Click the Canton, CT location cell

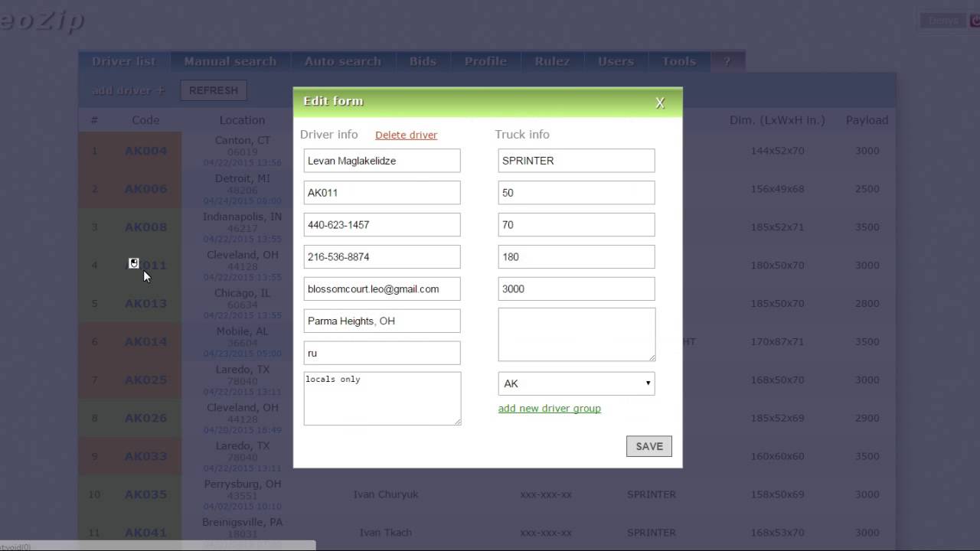point(242,151)
